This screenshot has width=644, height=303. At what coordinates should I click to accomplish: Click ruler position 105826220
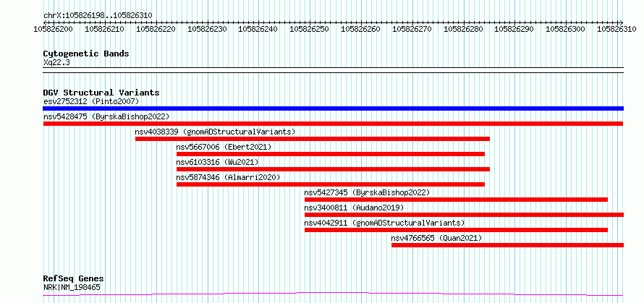coord(156,29)
